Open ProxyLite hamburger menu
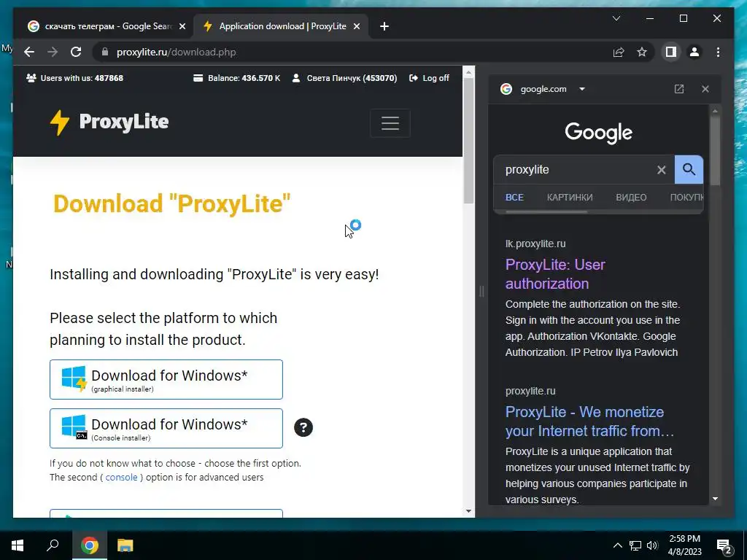Image resolution: width=747 pixels, height=560 pixels. [x=390, y=122]
